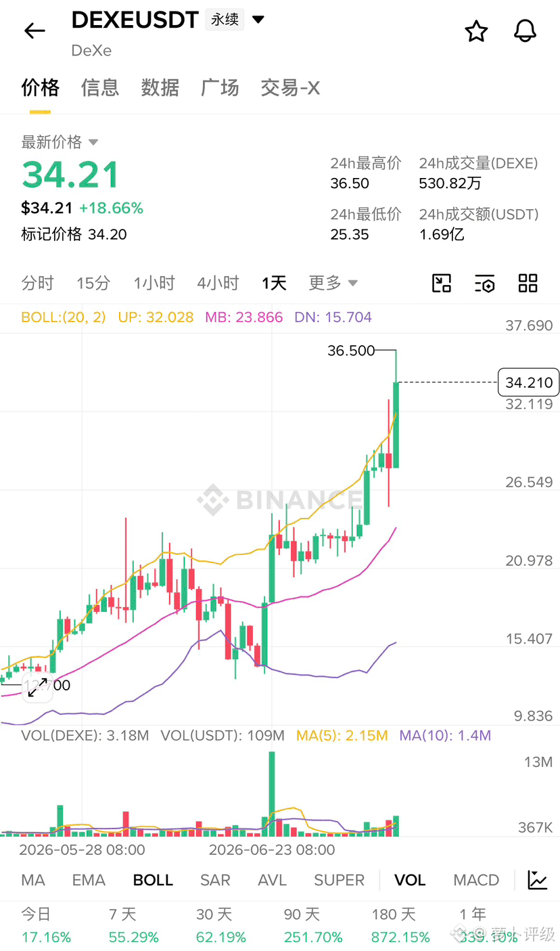This screenshot has width=560, height=951.
Task: Open the contract type dropdown arrow
Action: 258,20
